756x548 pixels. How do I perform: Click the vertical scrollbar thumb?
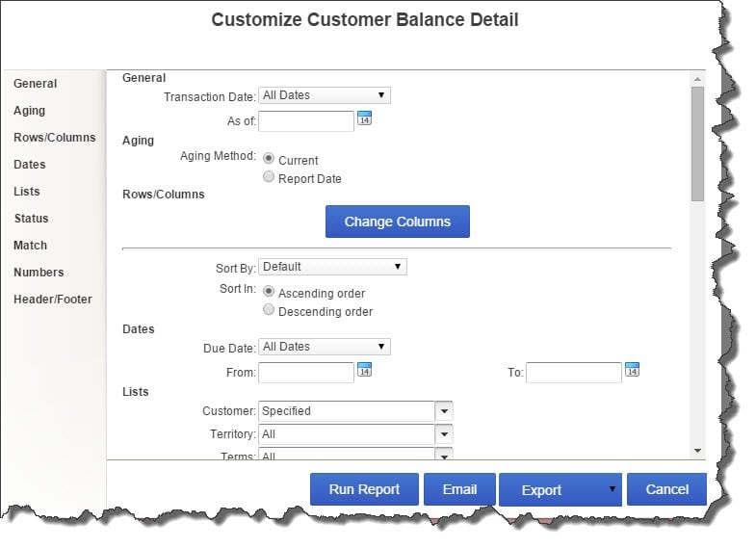[x=697, y=144]
